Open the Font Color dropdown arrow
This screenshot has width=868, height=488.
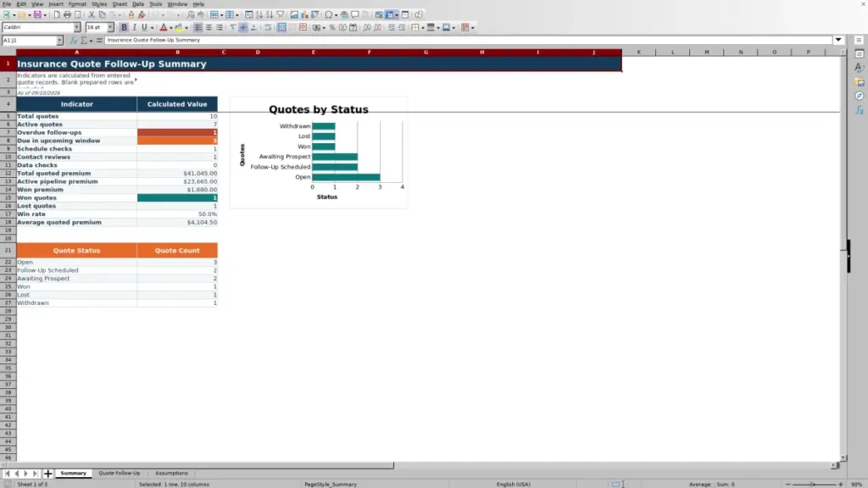171,28
